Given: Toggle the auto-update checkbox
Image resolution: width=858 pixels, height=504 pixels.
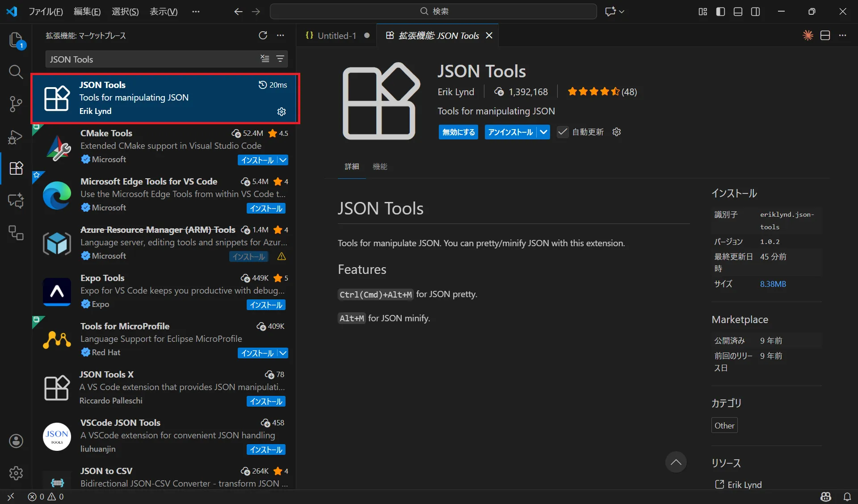Looking at the screenshot, I should (x=563, y=132).
